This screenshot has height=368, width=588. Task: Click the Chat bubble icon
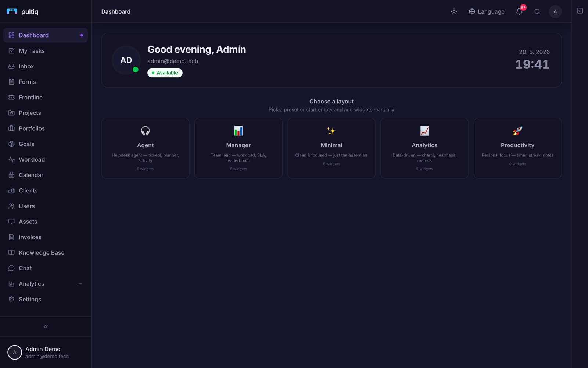[11, 268]
